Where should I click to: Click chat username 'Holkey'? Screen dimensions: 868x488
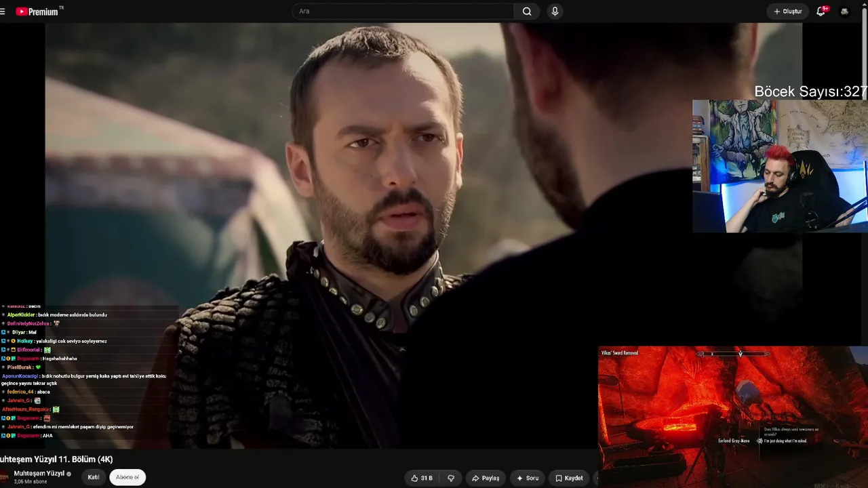pyautogui.click(x=24, y=341)
